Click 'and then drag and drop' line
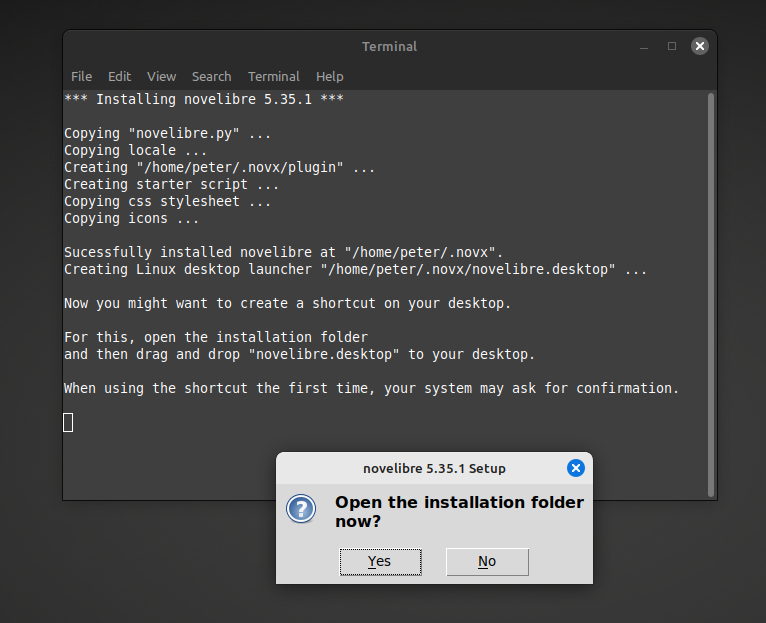The image size is (766, 623). 299,354
